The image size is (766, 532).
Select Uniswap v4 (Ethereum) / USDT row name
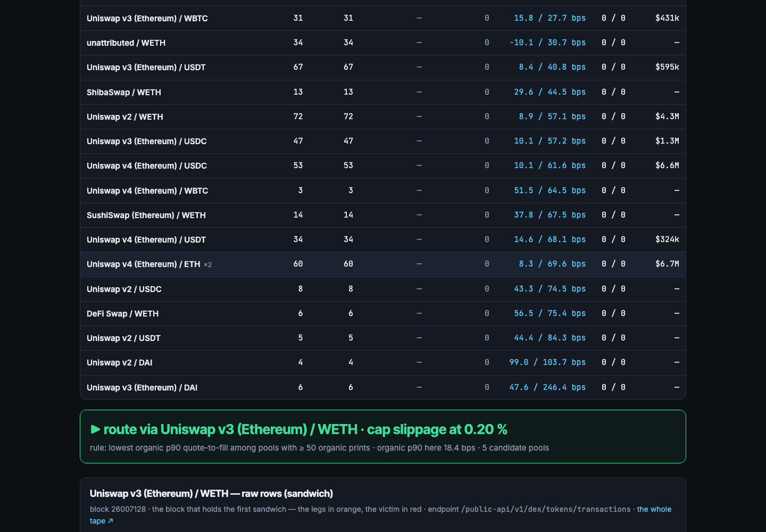tap(146, 240)
